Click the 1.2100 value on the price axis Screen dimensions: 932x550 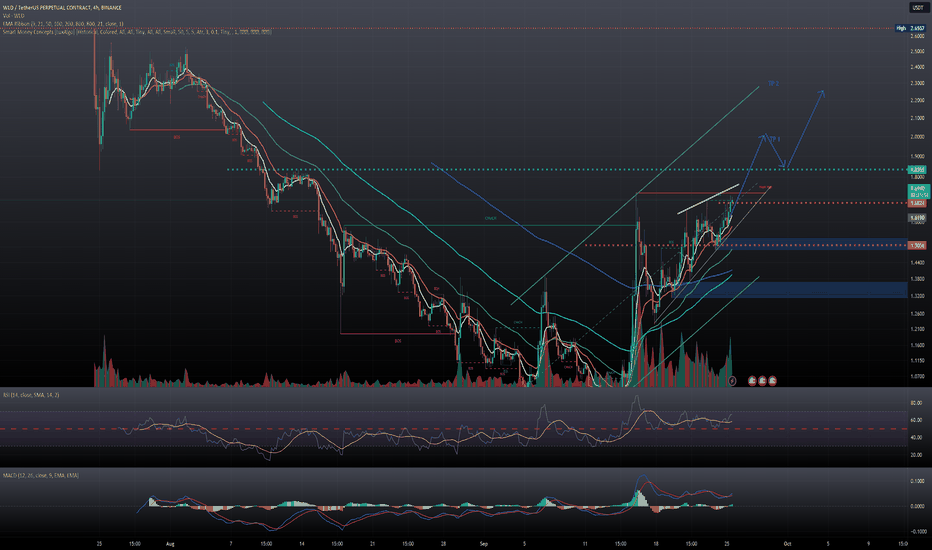click(x=917, y=329)
